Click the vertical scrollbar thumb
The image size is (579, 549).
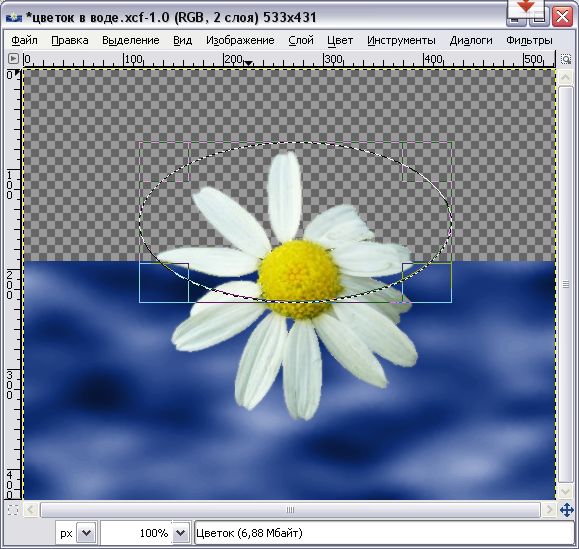(565, 284)
